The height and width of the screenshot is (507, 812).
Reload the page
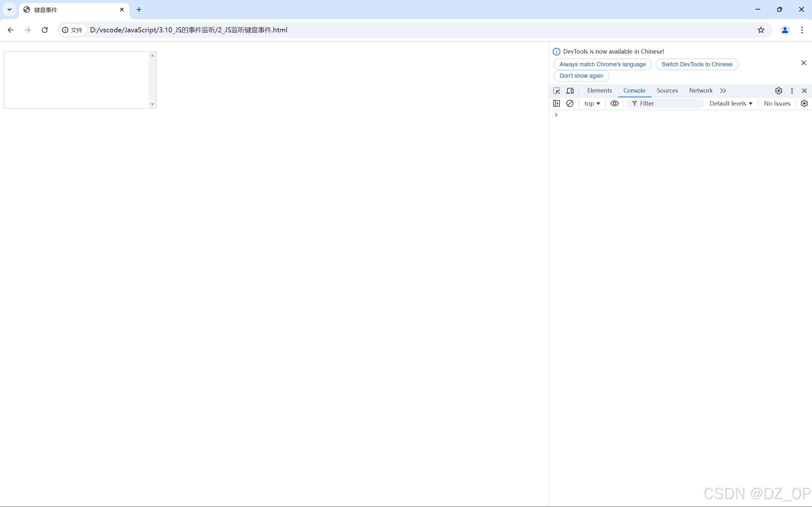coord(45,30)
